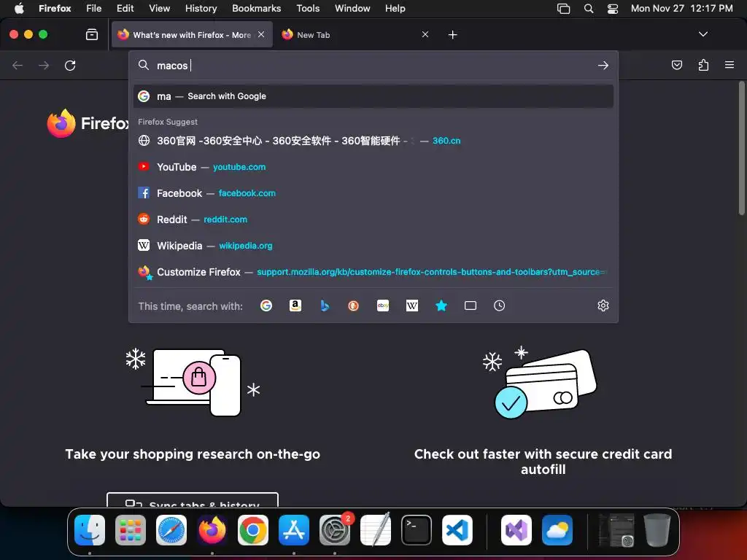Open the Edit menu
747x560 pixels.
[x=125, y=8]
